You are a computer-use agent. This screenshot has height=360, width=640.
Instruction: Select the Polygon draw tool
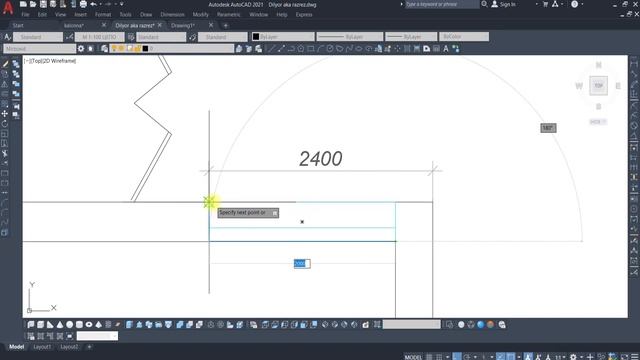point(301,49)
